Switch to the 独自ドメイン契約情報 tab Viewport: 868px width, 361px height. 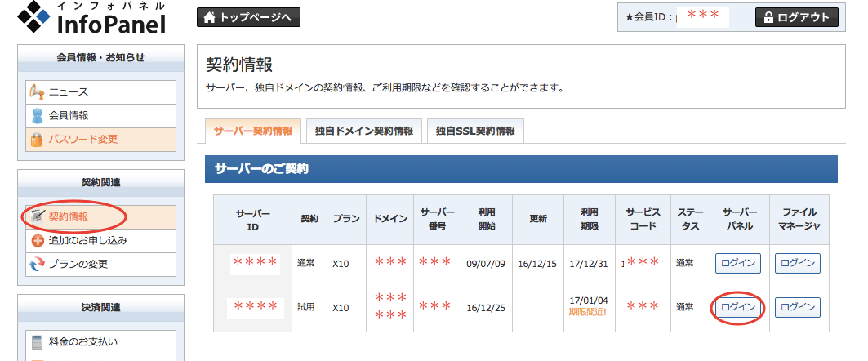point(363,131)
